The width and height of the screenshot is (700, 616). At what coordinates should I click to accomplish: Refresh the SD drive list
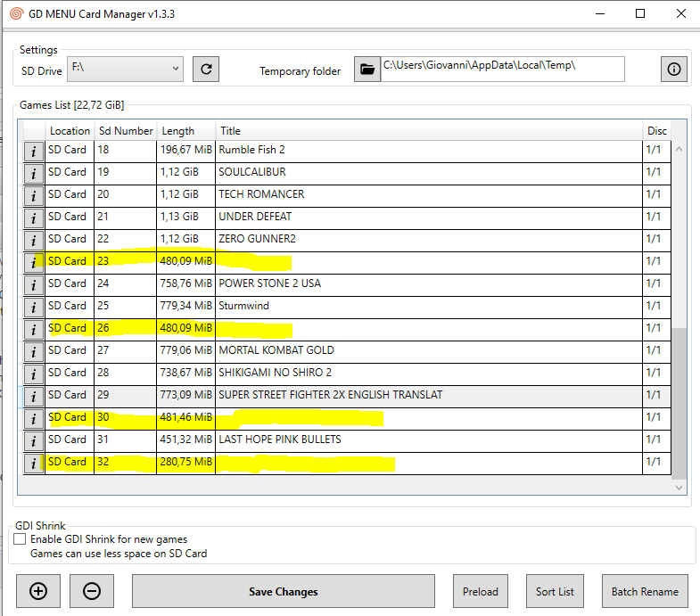point(206,70)
